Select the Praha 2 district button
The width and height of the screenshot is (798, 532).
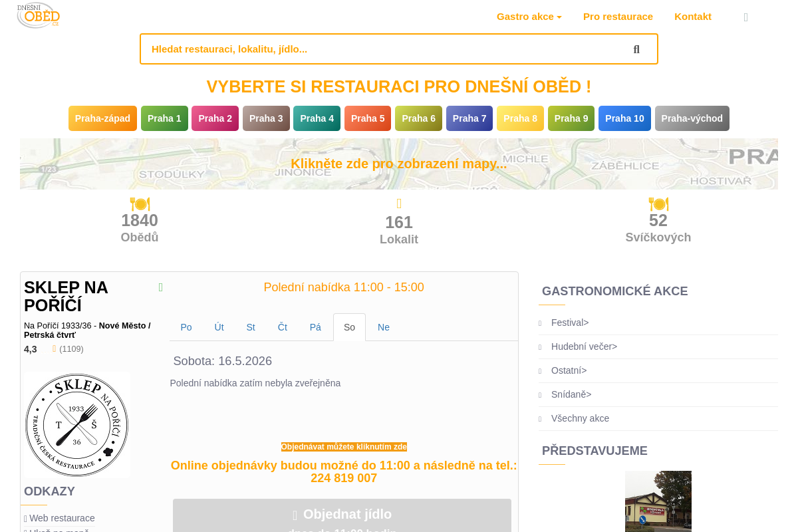point(215,118)
